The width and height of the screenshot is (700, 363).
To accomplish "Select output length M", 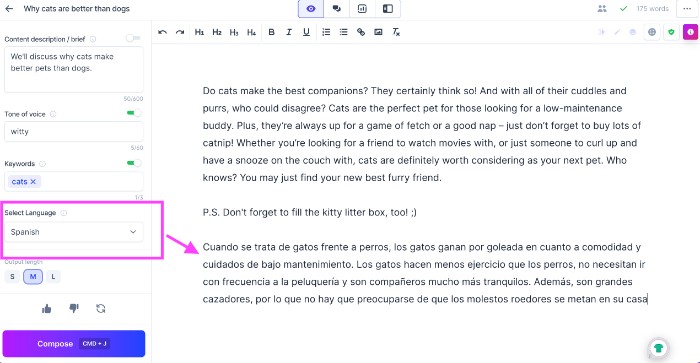I will 33,277.
